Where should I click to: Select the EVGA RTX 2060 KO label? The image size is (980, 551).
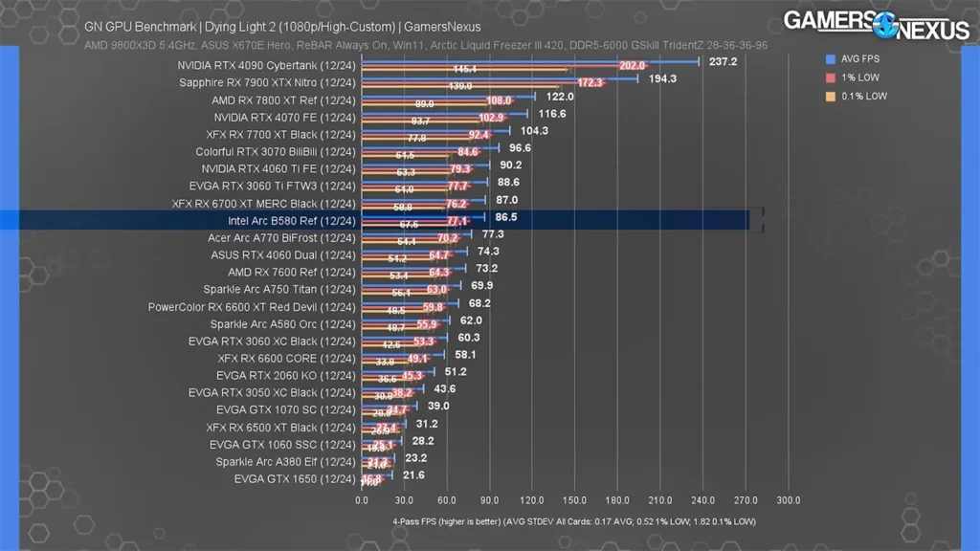click(286, 376)
